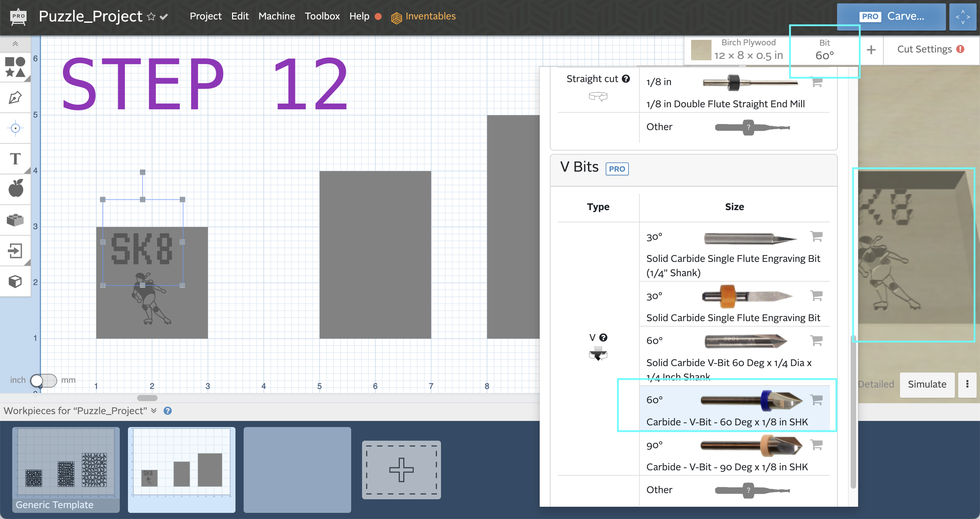Collapse the left toolbar with the chevron
Screen dimensions: 980x519
point(15,43)
